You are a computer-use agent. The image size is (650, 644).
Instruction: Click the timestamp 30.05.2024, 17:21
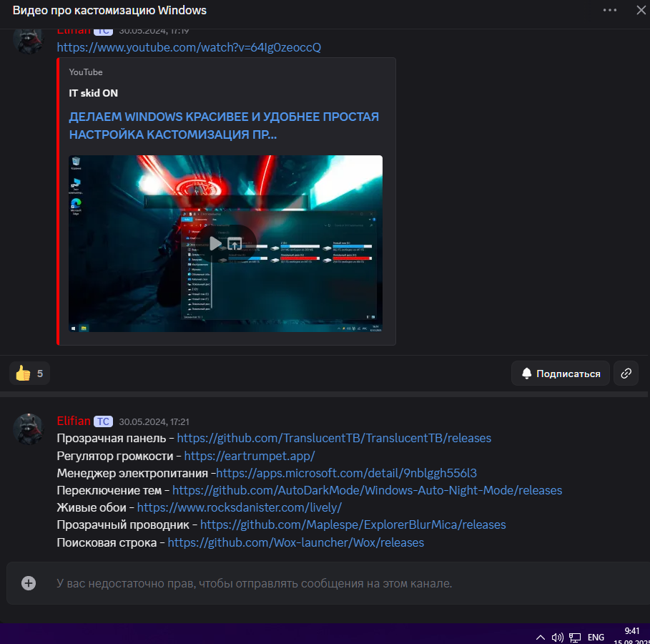coord(154,422)
